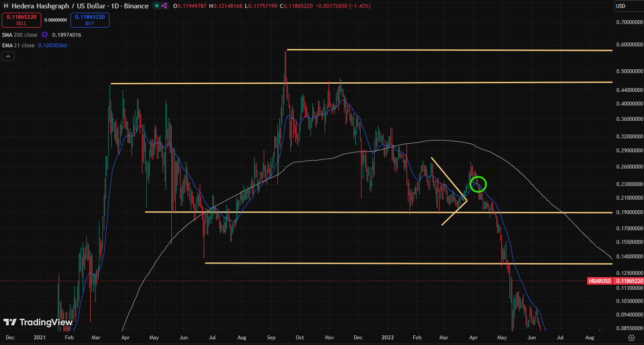The height and width of the screenshot is (345, 644).
Task: Click the current price label 0.11865220 on the scale
Action: point(629,281)
